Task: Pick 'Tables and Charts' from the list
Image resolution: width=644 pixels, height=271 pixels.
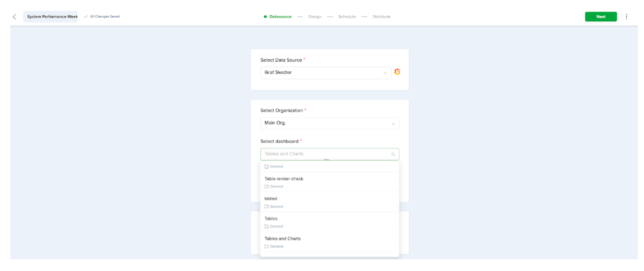Action: click(x=282, y=239)
